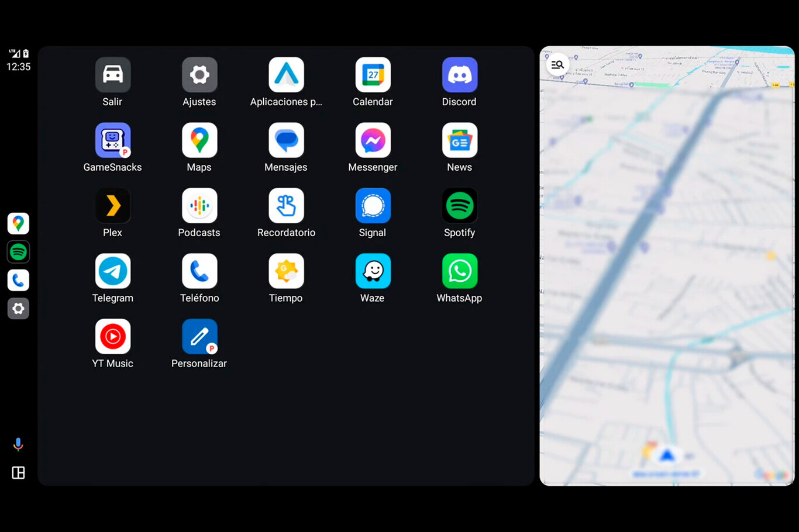The image size is (799, 532).
Task: Select the settings gear in the sidebar
Action: pos(18,308)
